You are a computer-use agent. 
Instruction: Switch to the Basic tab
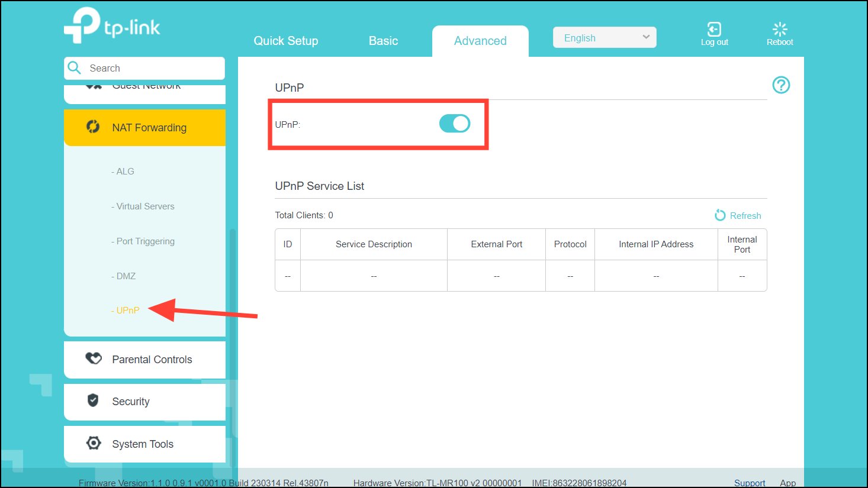(383, 41)
